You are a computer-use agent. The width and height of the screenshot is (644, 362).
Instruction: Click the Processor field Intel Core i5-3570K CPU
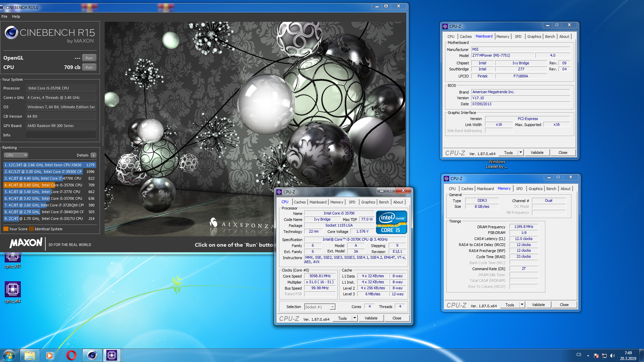(61, 88)
